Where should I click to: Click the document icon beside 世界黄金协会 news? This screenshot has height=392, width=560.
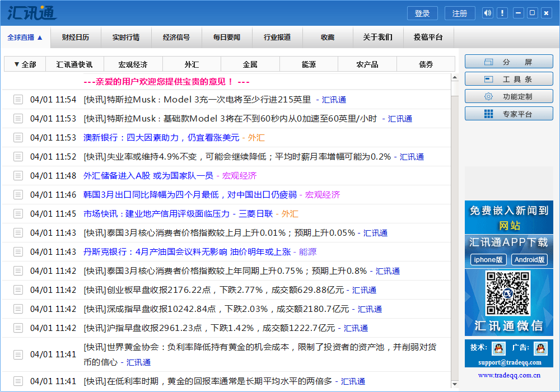[x=18, y=354]
